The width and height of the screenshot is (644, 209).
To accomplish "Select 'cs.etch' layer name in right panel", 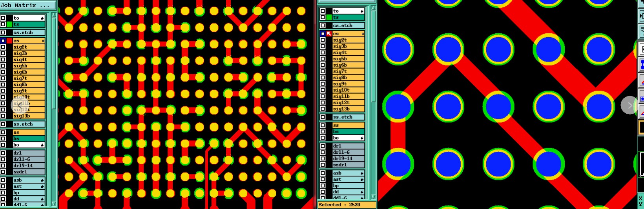I will coord(348,25).
